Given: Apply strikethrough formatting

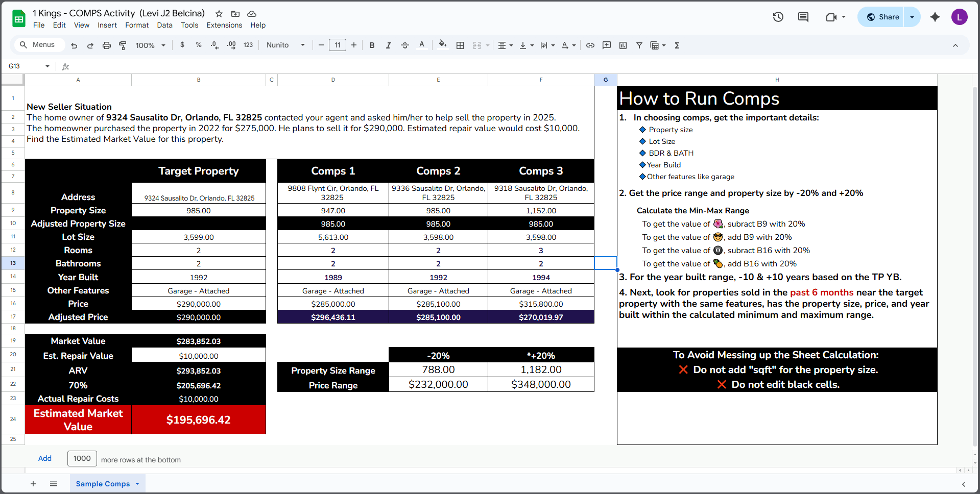Looking at the screenshot, I should [x=405, y=45].
